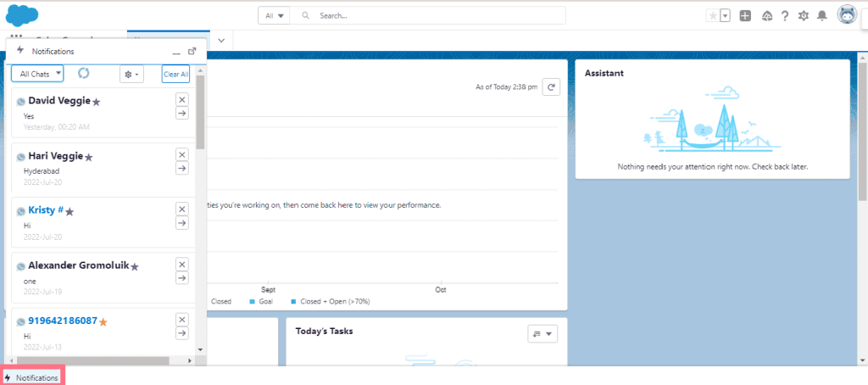The image size is (868, 385).
Task: Toggle star next to Hari Veggie
Action: point(89,157)
